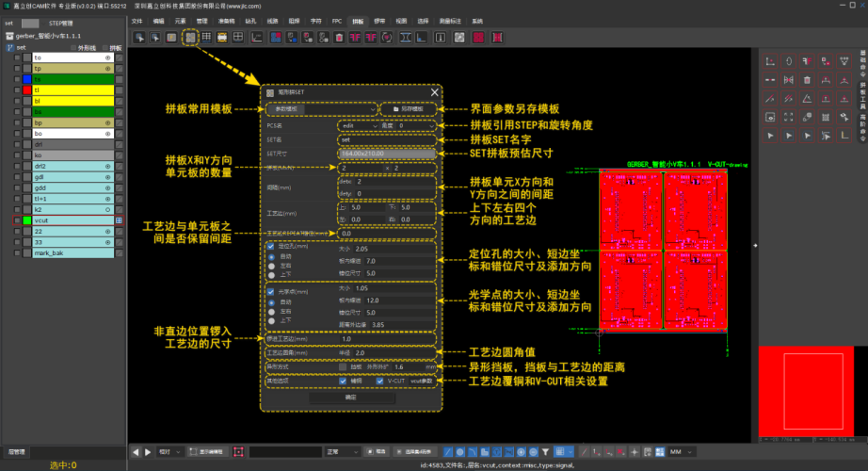The height and width of the screenshot is (471, 868).
Task: Open the PCS名 edit dropdown
Action: 359,126
